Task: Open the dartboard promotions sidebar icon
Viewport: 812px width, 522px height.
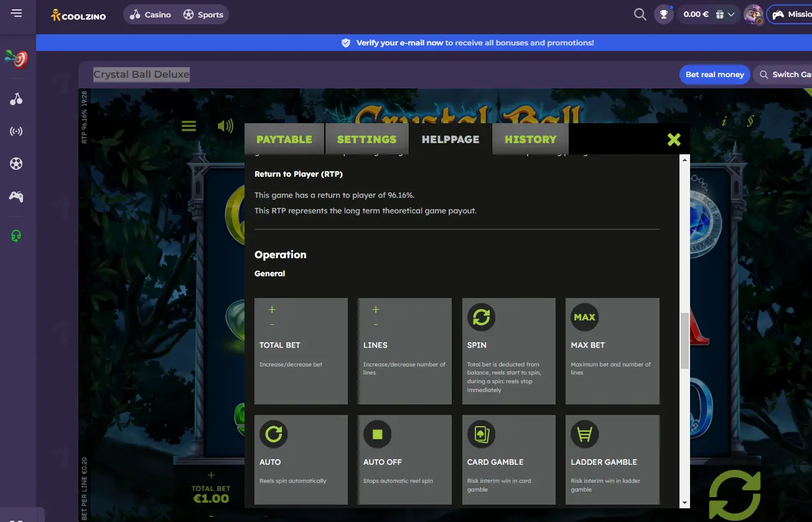Action: point(17,59)
